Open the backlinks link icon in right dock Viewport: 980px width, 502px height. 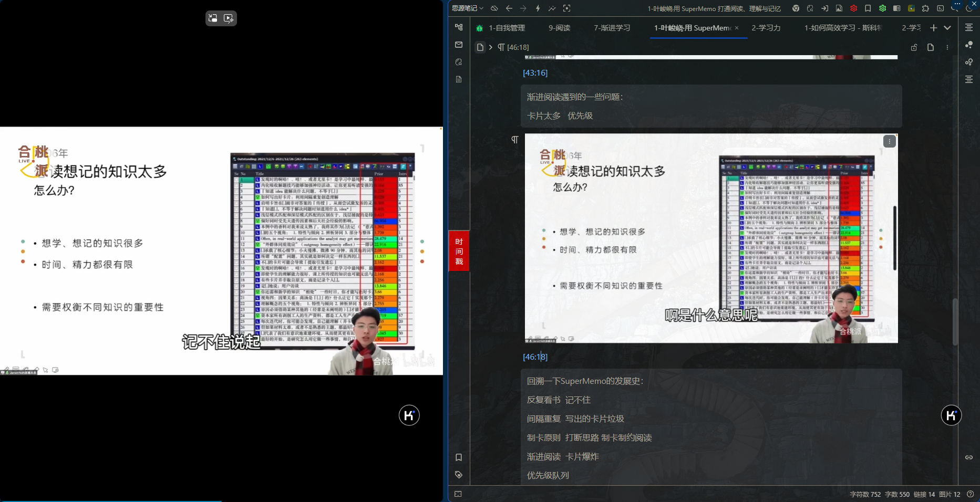pos(969,457)
